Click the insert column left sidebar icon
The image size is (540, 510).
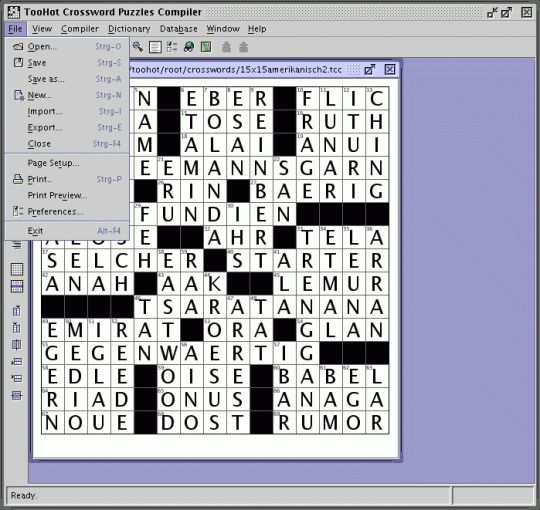pos(17,327)
